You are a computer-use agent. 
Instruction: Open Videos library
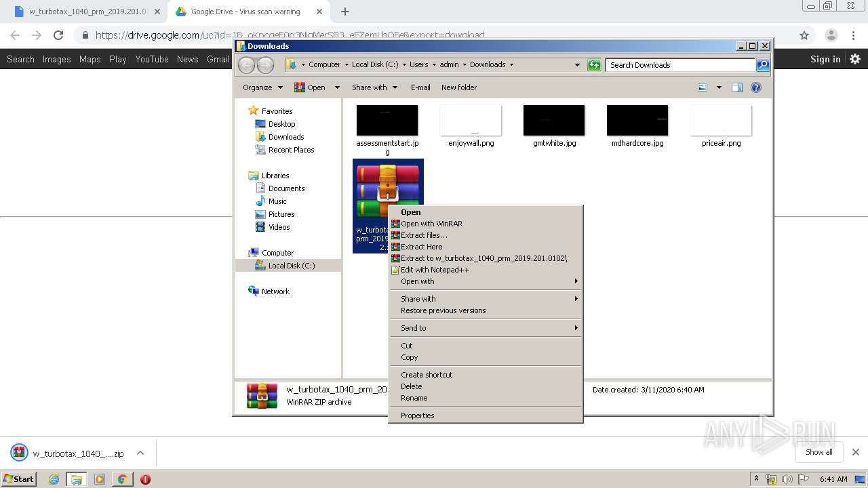pos(272,227)
